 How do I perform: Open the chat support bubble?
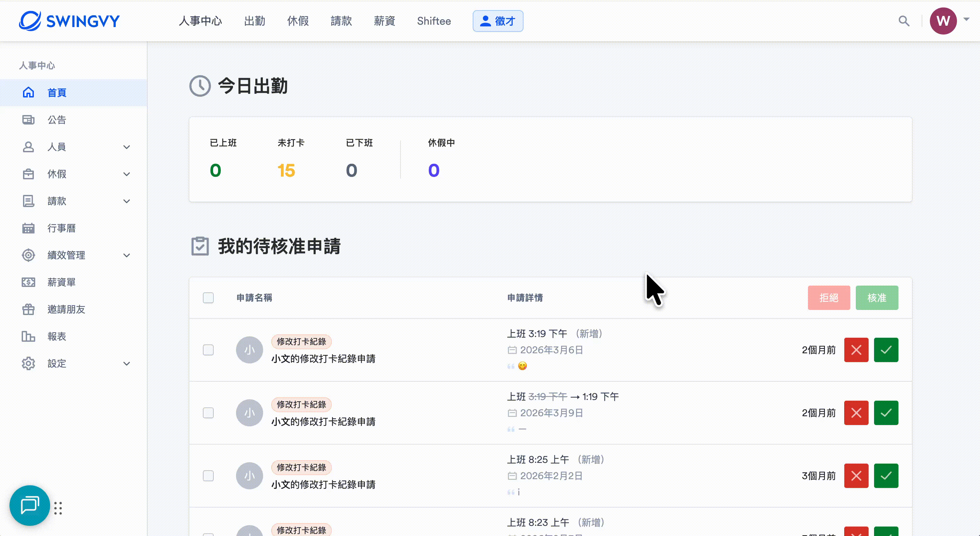(x=30, y=506)
